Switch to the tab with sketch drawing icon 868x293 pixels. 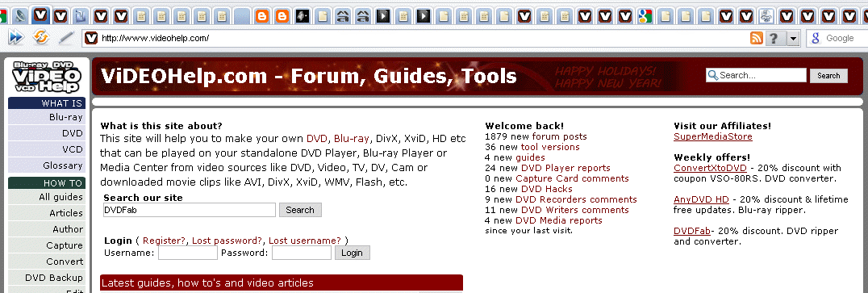tap(766, 16)
